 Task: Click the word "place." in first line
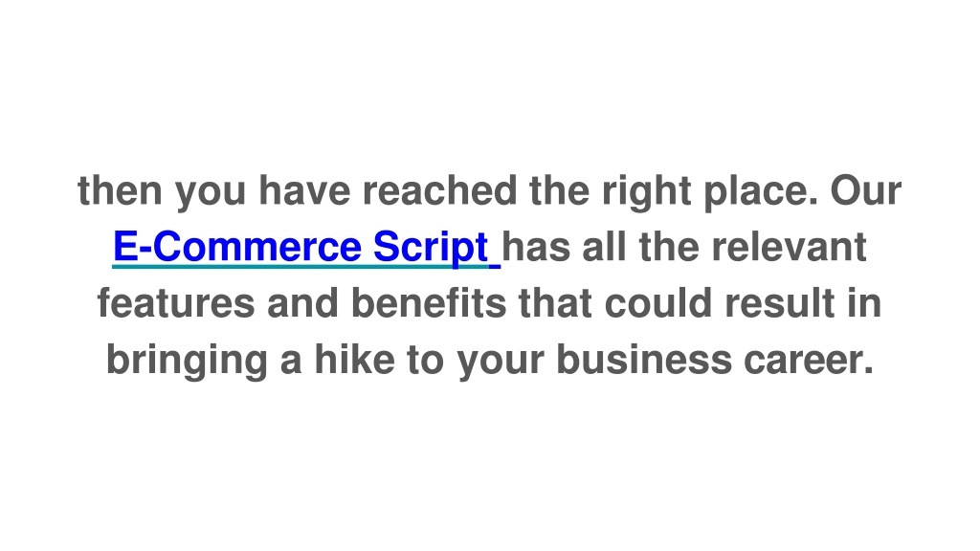click(x=761, y=191)
